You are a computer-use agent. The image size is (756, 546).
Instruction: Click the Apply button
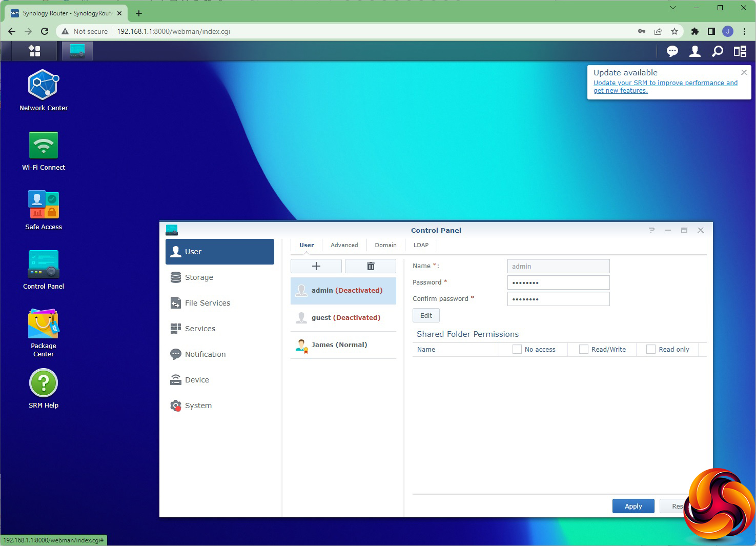tap(634, 506)
